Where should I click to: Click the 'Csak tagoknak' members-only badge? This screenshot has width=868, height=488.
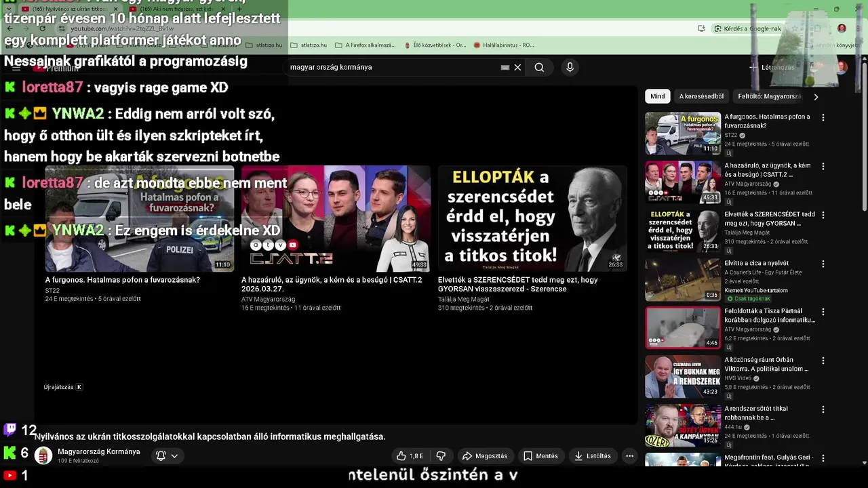pyautogui.click(x=748, y=299)
